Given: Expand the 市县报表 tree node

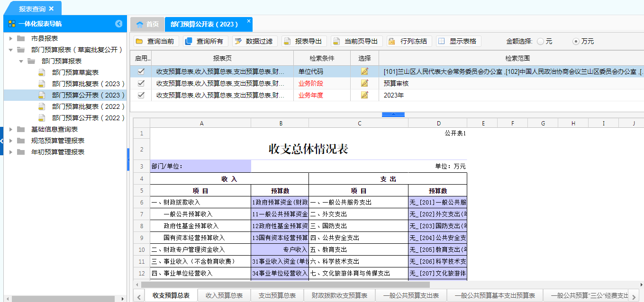Looking at the screenshot, I should point(10,38).
